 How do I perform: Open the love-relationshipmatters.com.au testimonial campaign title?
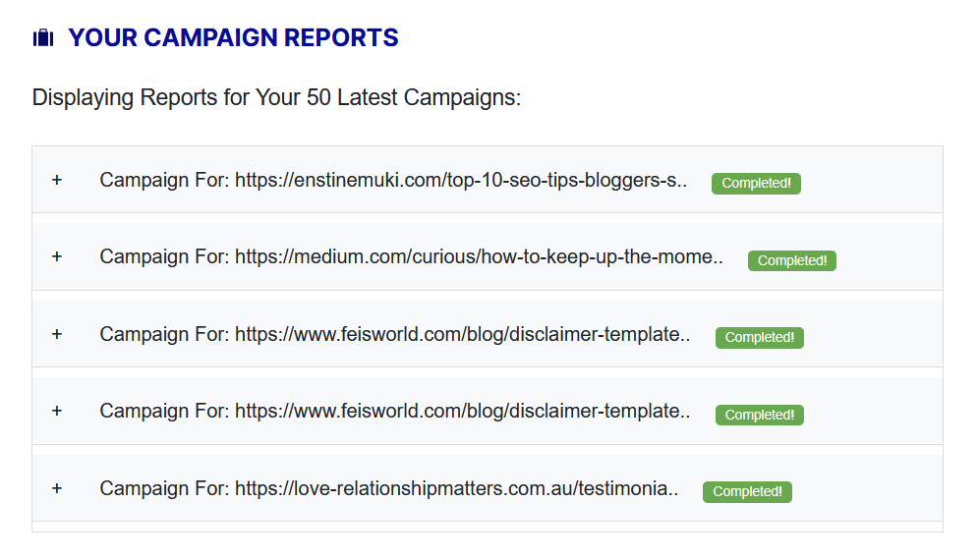(x=389, y=488)
